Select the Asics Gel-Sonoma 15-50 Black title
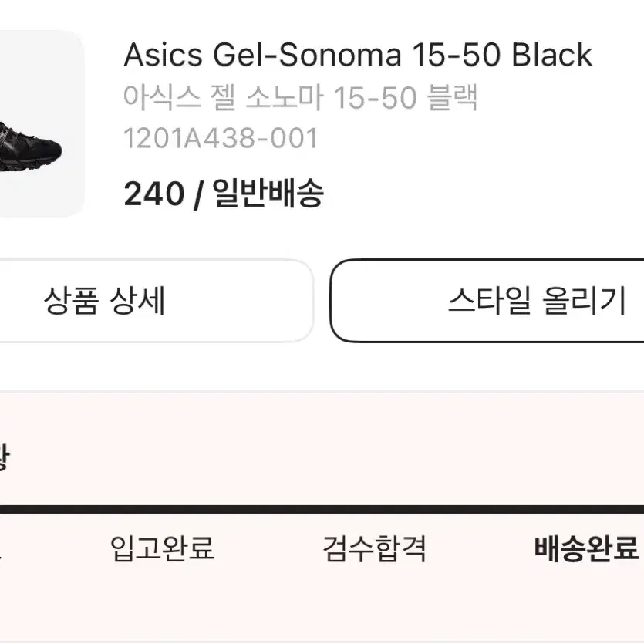 pyautogui.click(x=358, y=55)
